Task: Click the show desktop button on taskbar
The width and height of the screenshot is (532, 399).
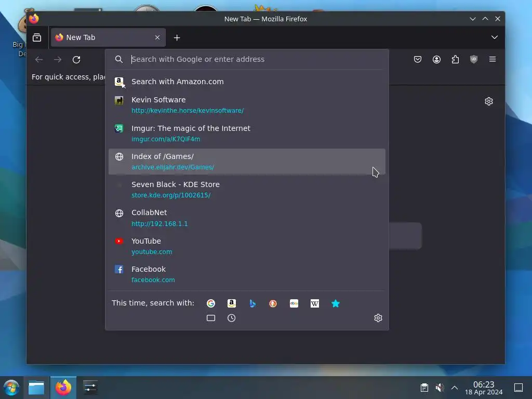Action: (518, 388)
